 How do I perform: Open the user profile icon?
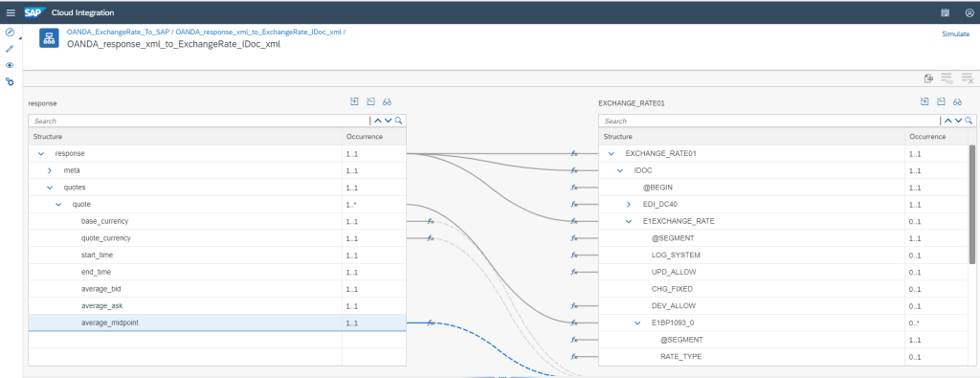click(969, 12)
